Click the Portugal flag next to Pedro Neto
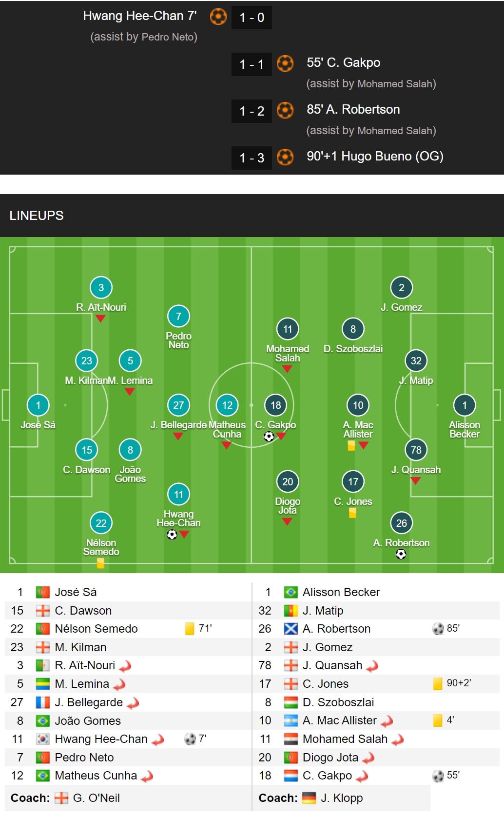Screen dimensions: 504x818 click(43, 758)
